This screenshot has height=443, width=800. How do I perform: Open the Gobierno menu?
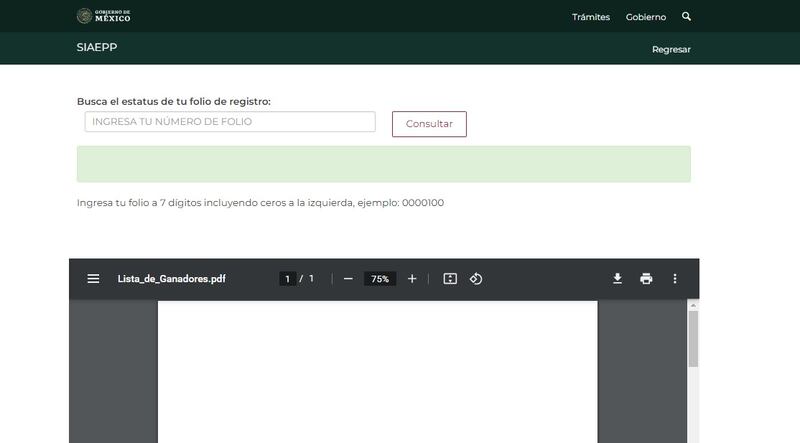(x=646, y=17)
